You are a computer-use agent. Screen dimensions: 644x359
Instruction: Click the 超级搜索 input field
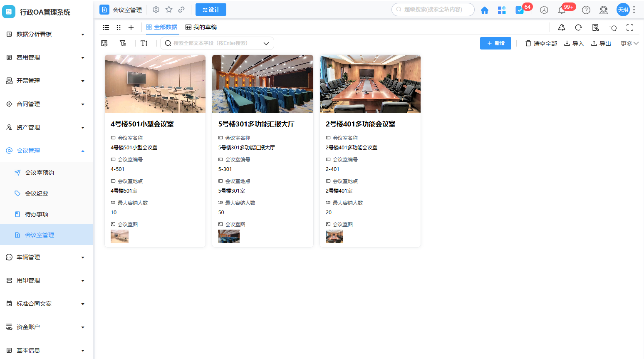click(x=433, y=10)
